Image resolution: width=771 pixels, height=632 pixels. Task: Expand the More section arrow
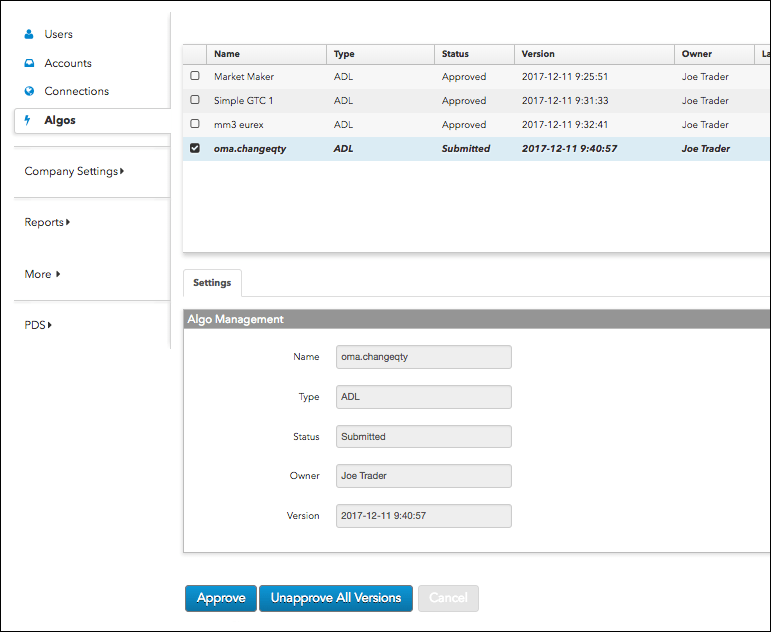click(58, 274)
